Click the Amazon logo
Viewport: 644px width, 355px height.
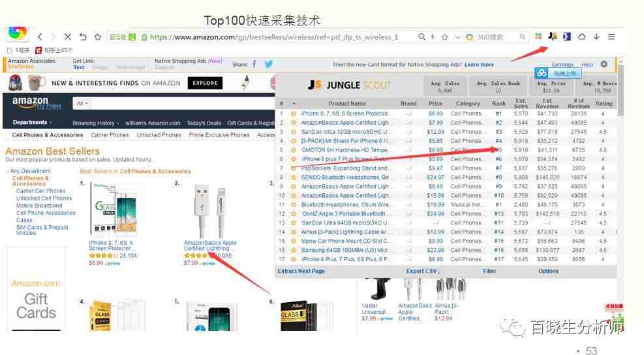tap(36, 102)
